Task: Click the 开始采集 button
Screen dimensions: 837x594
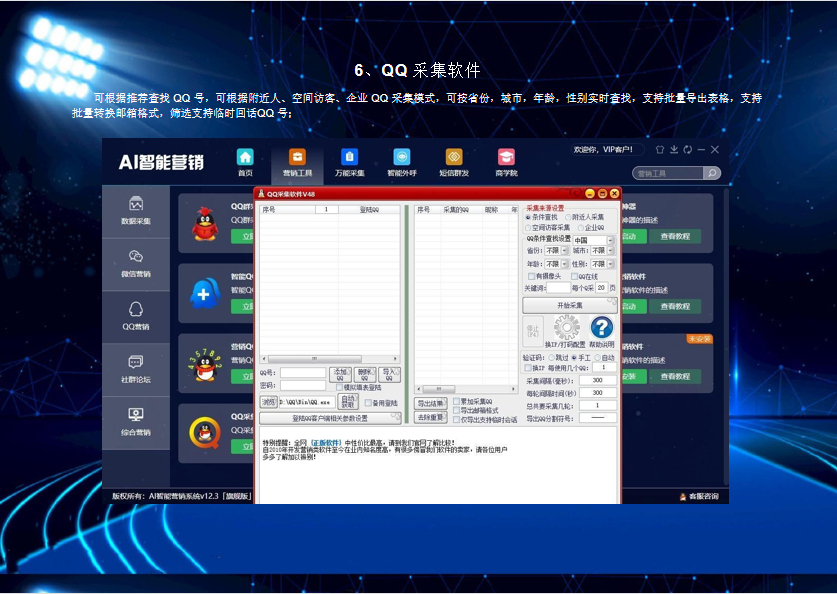Action: pos(570,305)
